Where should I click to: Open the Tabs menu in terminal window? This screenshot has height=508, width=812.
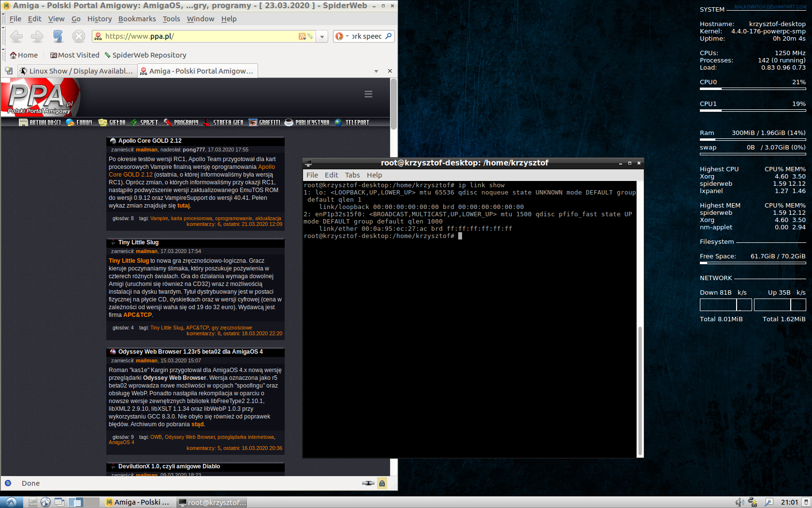pos(352,175)
